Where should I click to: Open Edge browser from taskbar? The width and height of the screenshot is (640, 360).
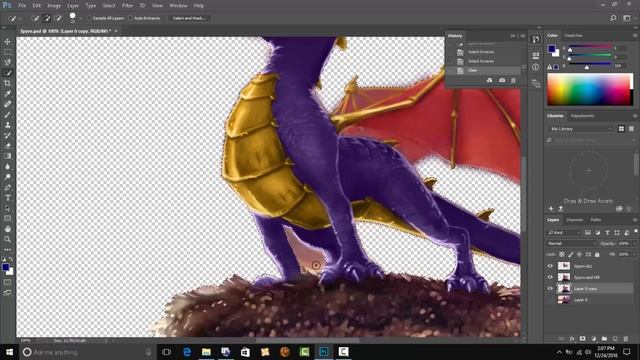[x=187, y=352]
